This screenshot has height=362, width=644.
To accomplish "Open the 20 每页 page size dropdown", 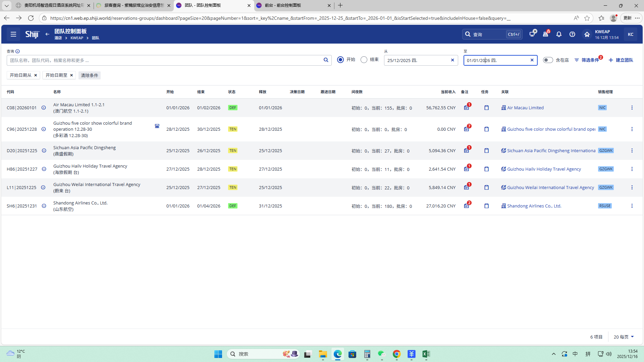I will click(624, 337).
